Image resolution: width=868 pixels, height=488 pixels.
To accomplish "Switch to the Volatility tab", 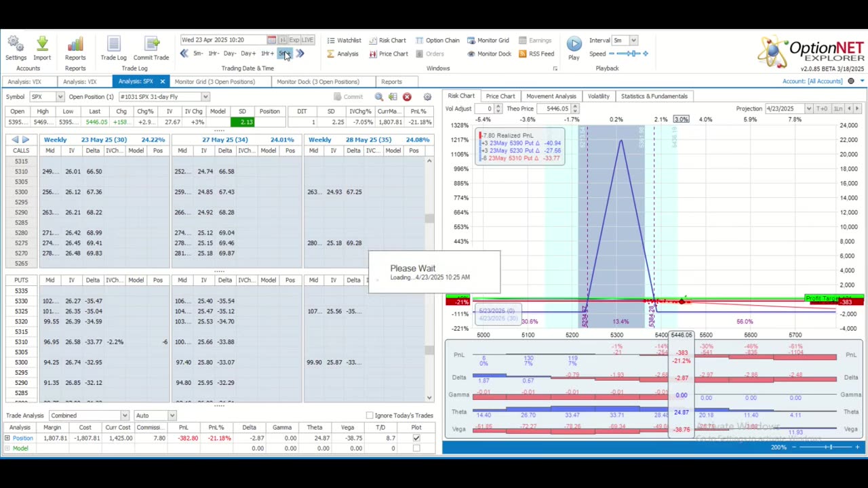I will tap(598, 96).
